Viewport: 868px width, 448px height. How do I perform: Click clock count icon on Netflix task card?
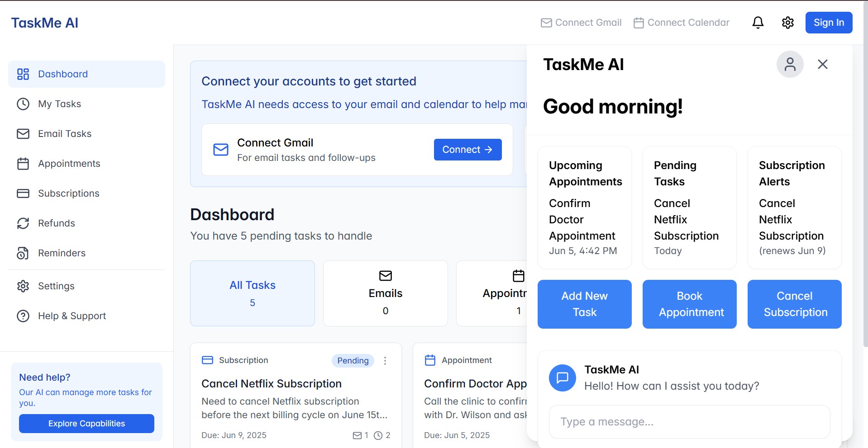pos(378,435)
